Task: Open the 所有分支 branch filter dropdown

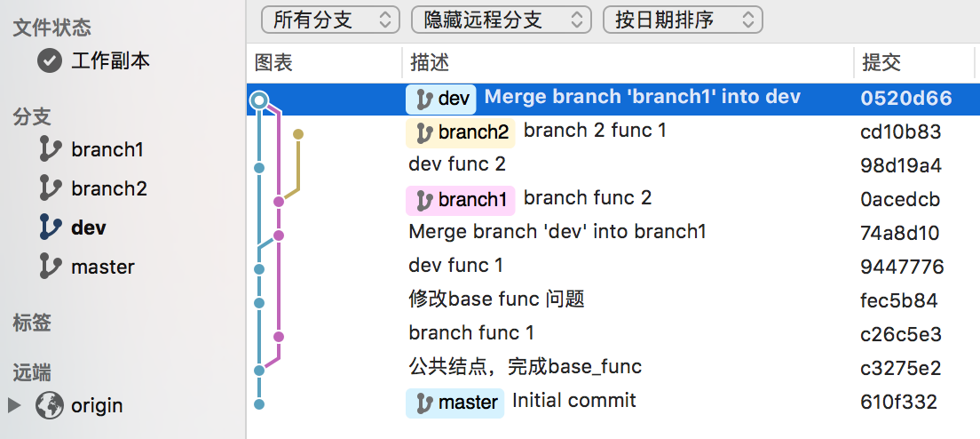Action: coord(330,20)
